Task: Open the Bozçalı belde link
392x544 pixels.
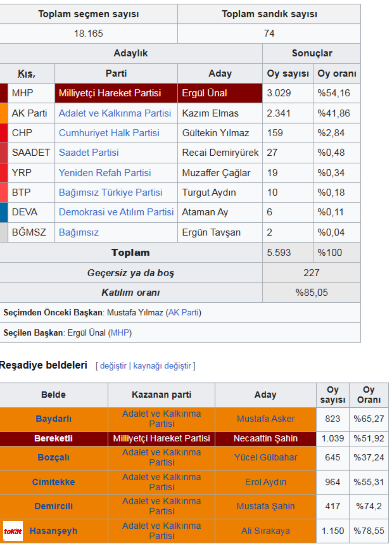Action: point(54,457)
